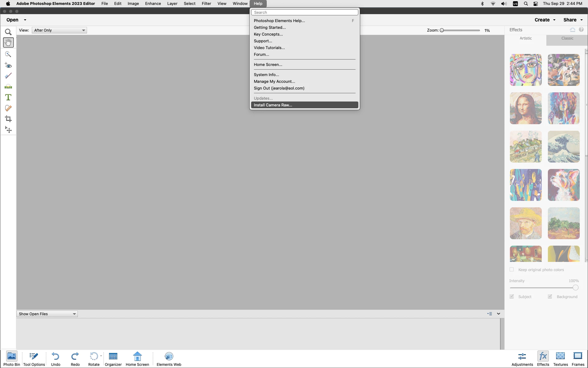This screenshot has width=588, height=368.
Task: Select the Zoom tool magnifier icon
Action: click(8, 32)
